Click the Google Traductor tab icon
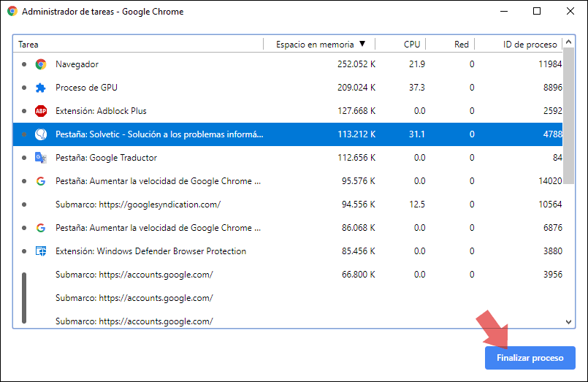Image resolution: width=588 pixels, height=382 pixels. click(41, 158)
